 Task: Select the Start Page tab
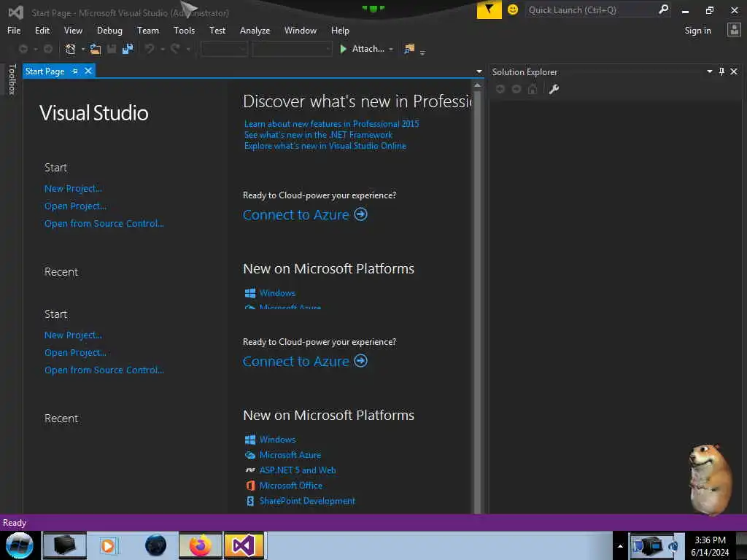click(x=44, y=71)
